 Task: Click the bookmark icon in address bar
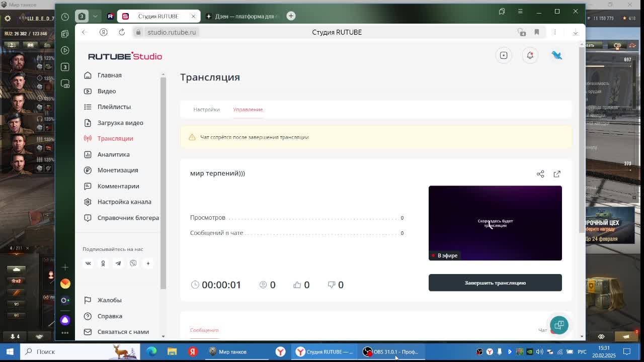pyautogui.click(x=537, y=32)
